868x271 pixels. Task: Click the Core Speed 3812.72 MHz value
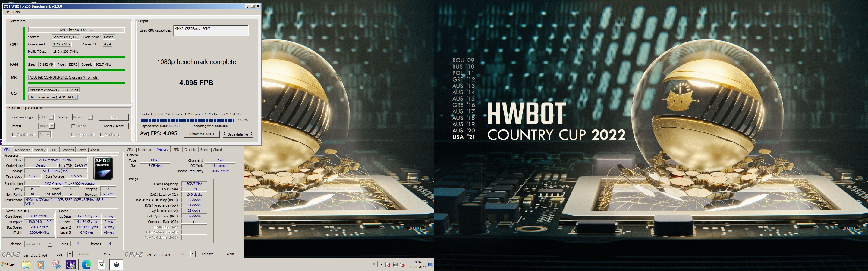coord(39,216)
